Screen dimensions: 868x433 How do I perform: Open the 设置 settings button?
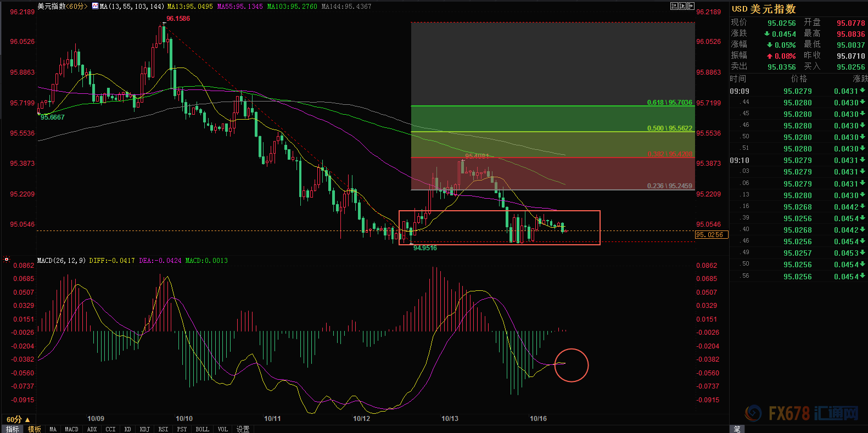243,429
